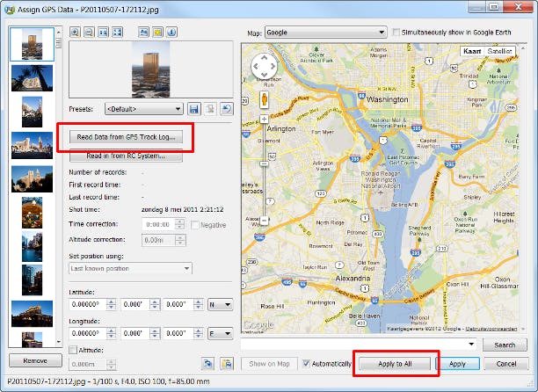Switch map to Satelliet view
The height and width of the screenshot is (392, 538).
(x=499, y=51)
